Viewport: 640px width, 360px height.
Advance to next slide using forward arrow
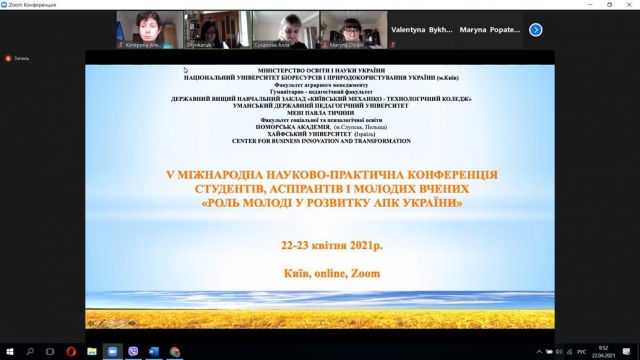(x=132, y=323)
